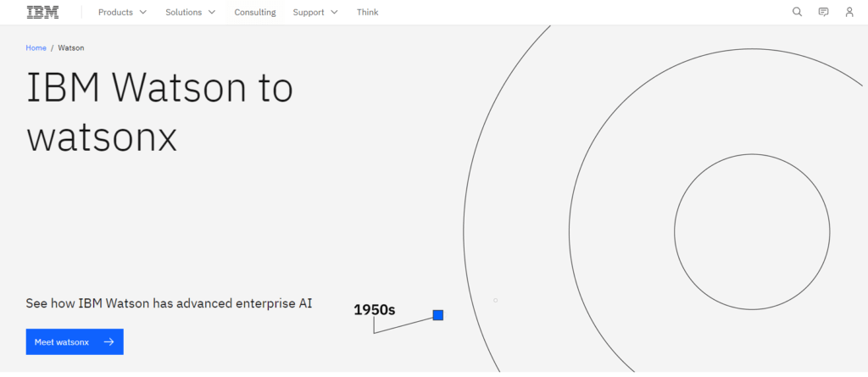Click the small dot on the outer circle
This screenshot has width=868, height=377.
[x=495, y=300]
